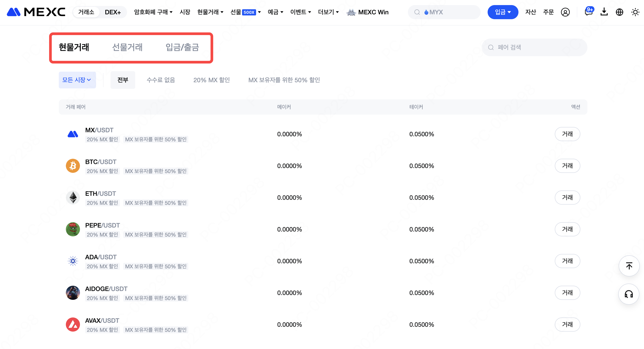The height and width of the screenshot is (349, 644).
Task: Click 거래 button for AVAX/USDT
Action: point(567,325)
